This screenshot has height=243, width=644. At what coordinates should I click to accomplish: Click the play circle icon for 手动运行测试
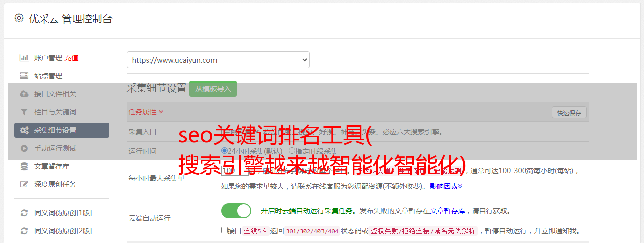24,148
